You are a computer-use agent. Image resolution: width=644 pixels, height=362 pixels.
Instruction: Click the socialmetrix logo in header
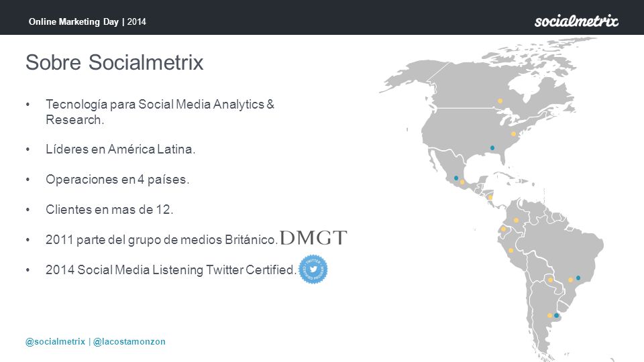pos(576,21)
